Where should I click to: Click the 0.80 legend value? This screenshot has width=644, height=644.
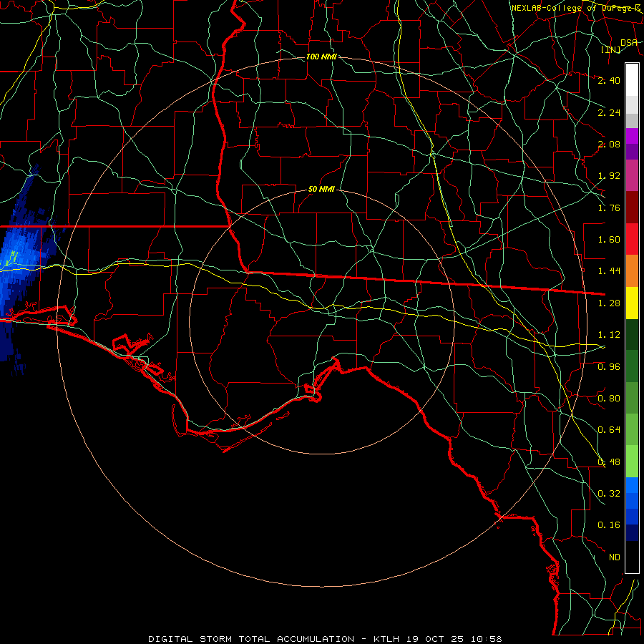tap(609, 399)
